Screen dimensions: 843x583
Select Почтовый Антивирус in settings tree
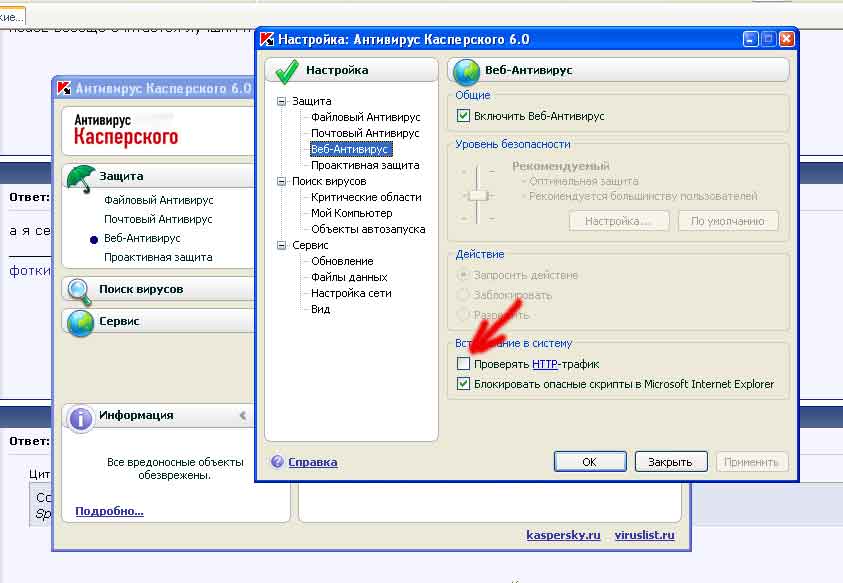point(365,133)
